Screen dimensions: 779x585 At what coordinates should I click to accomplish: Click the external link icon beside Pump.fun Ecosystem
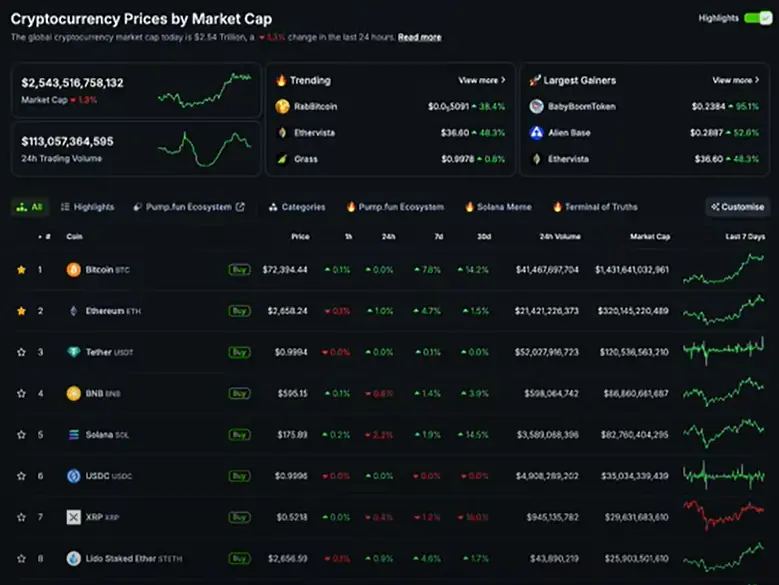pyautogui.click(x=240, y=207)
